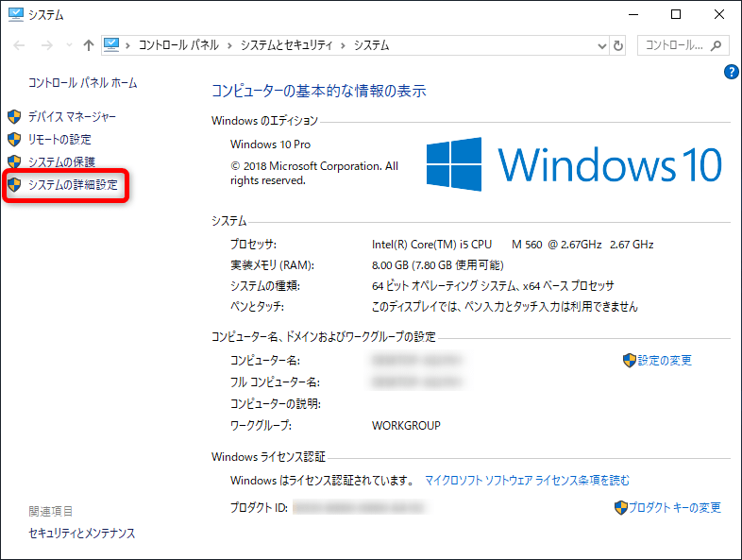Select システム breadcrumb in address bar

(x=372, y=45)
